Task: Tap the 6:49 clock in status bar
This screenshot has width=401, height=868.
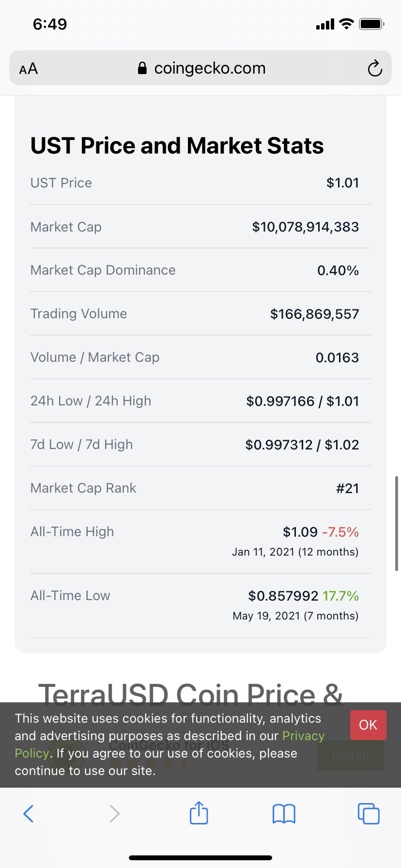Action: [50, 24]
